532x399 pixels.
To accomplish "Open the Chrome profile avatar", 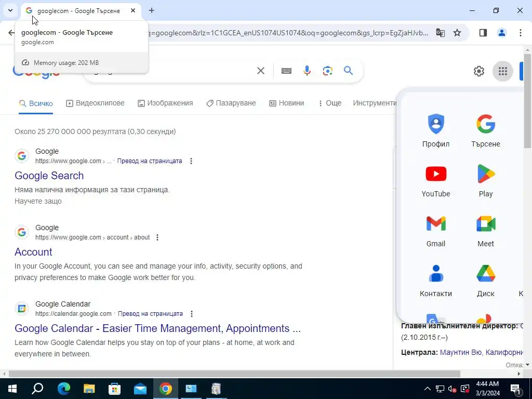I will click(x=502, y=33).
